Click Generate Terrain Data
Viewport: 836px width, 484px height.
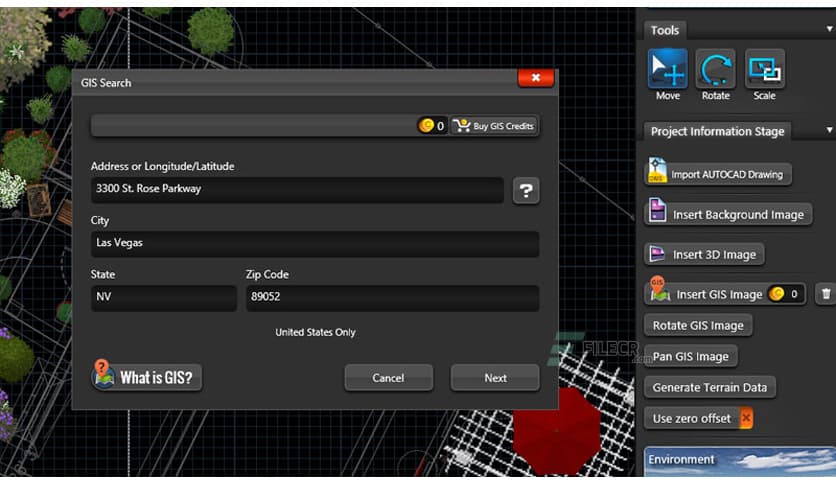tap(710, 388)
